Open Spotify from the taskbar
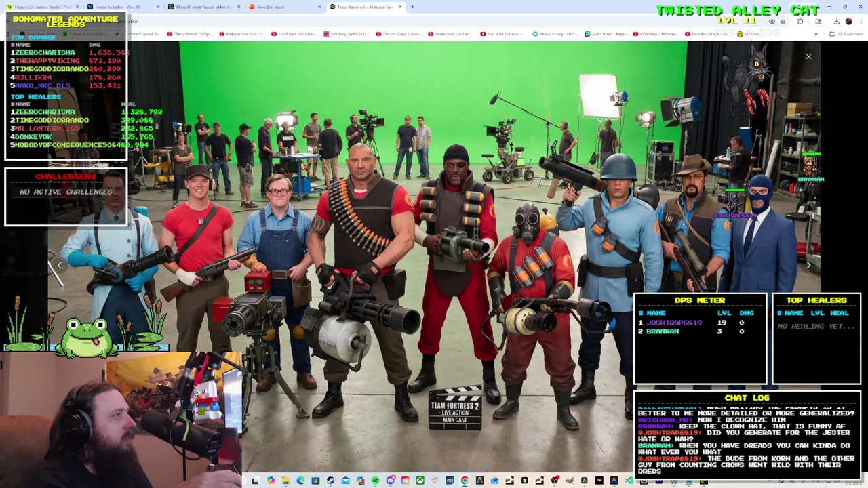Screen dimensions: 868x488 point(375,481)
